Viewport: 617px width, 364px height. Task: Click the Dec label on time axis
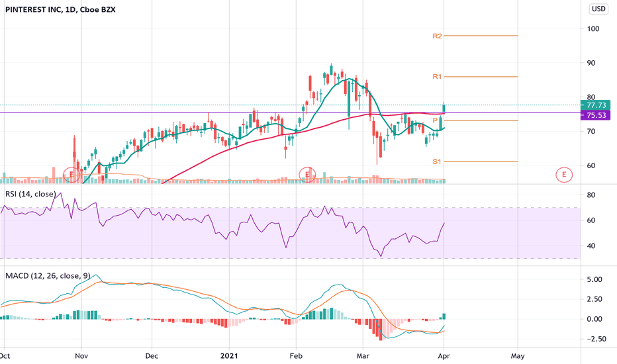(x=152, y=356)
